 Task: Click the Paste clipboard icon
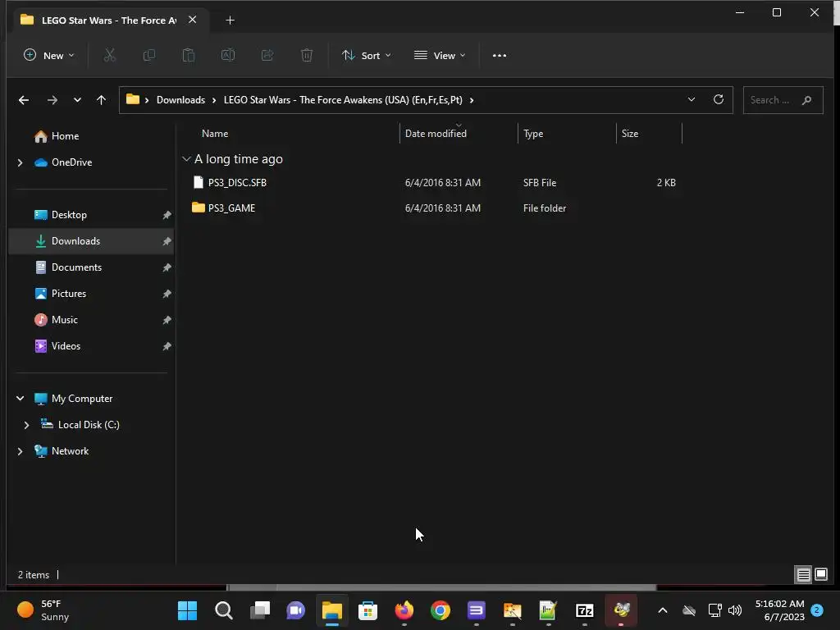[189, 55]
